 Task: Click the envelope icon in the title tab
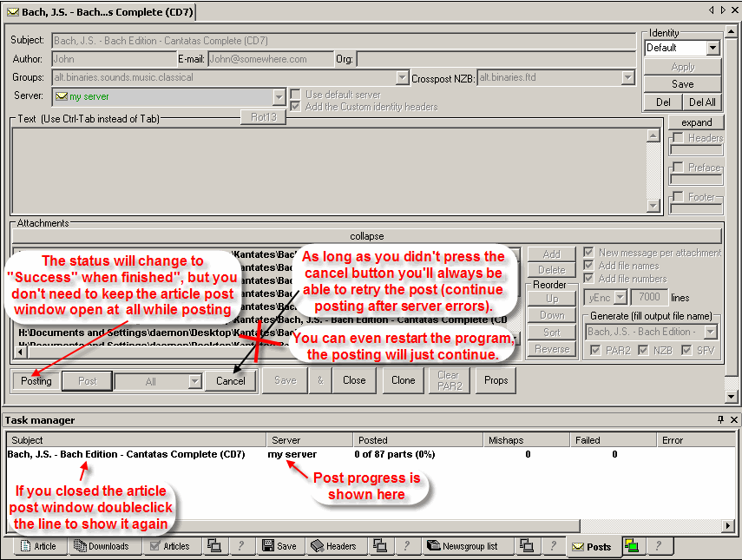[x=12, y=12]
